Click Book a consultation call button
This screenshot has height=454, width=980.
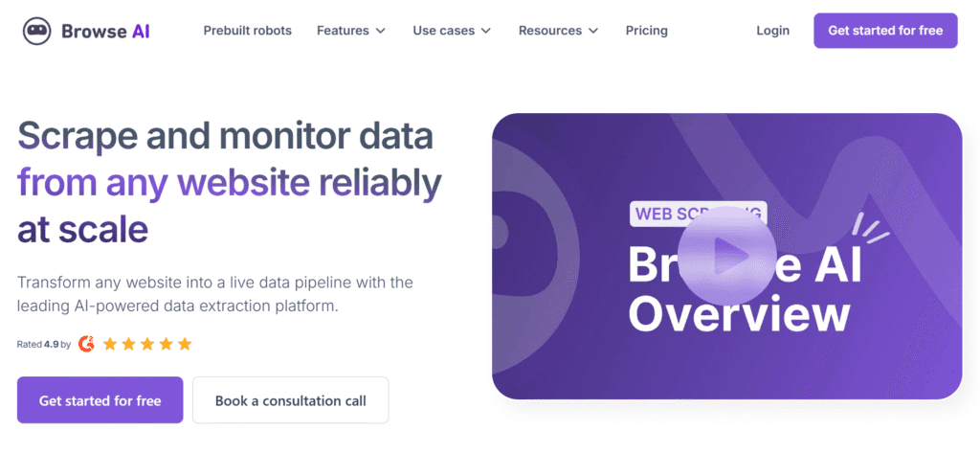pos(290,400)
